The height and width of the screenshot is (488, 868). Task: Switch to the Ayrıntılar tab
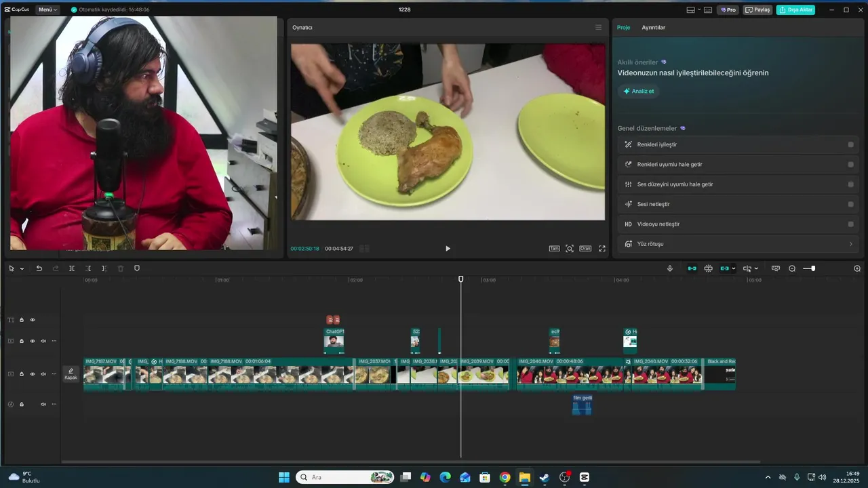654,27
